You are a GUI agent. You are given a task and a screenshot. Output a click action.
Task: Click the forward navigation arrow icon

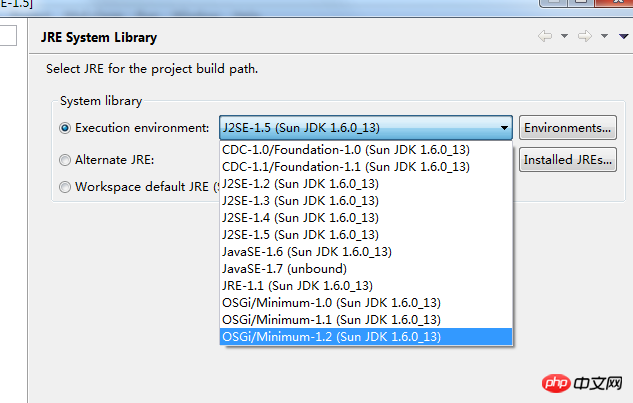click(x=585, y=36)
